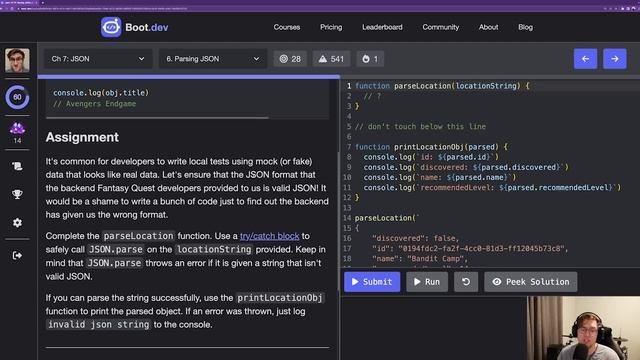Click the Boot.dev logo icon
640x360 pixels.
click(111, 27)
